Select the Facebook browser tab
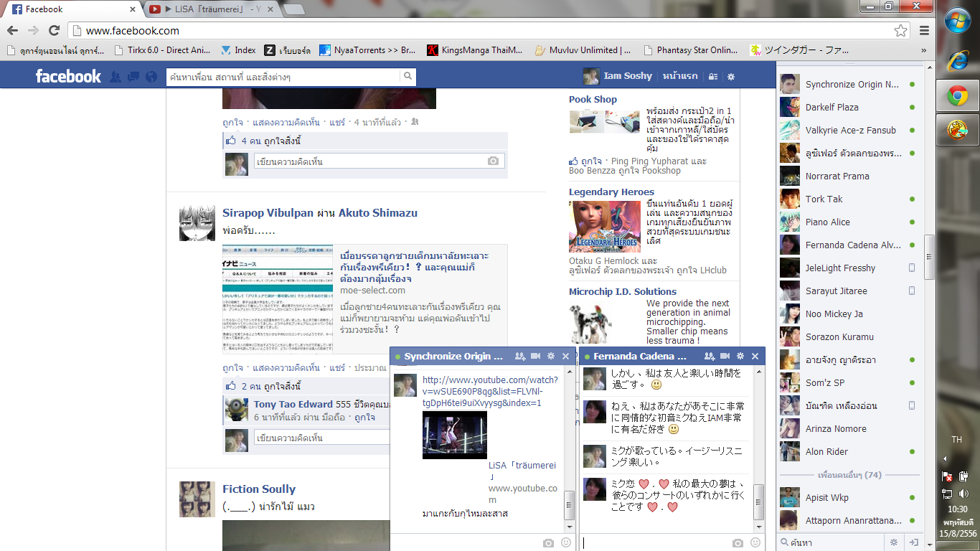Image resolution: width=980 pixels, height=551 pixels. 72,9
